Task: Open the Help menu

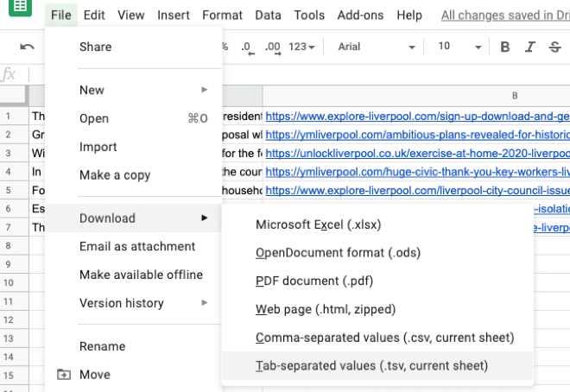Action: point(409,16)
